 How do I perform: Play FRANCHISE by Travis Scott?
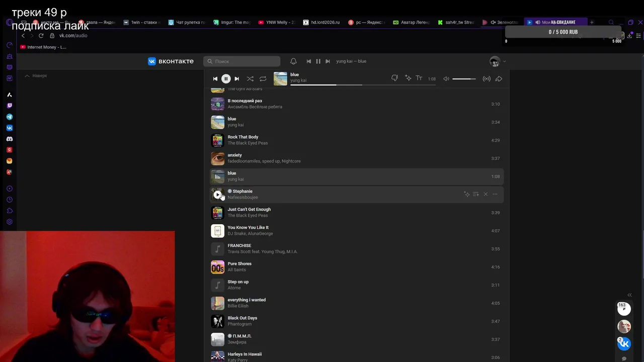tap(356, 249)
